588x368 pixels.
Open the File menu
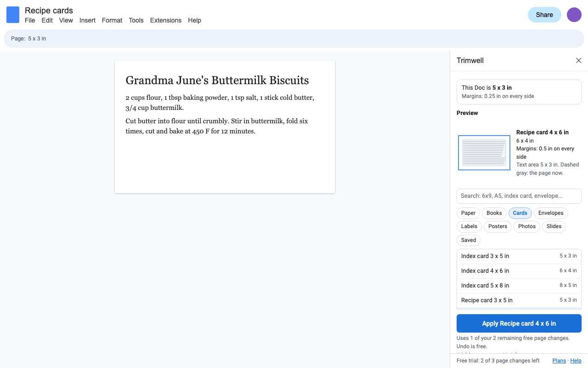[x=30, y=20]
